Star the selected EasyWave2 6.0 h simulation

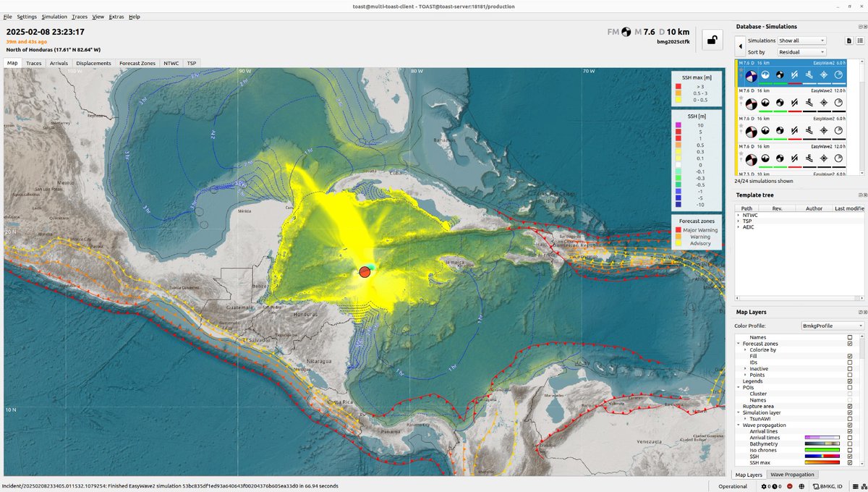(x=741, y=70)
